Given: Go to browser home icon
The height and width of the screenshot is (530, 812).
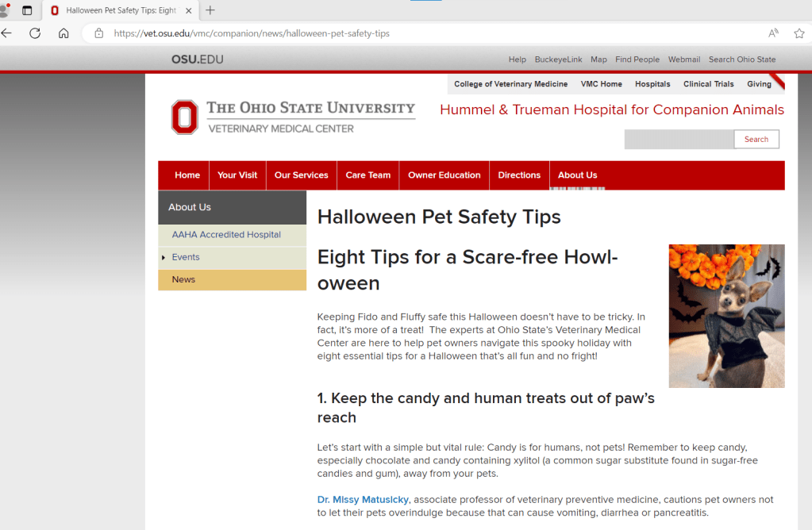Looking at the screenshot, I should coord(63,33).
